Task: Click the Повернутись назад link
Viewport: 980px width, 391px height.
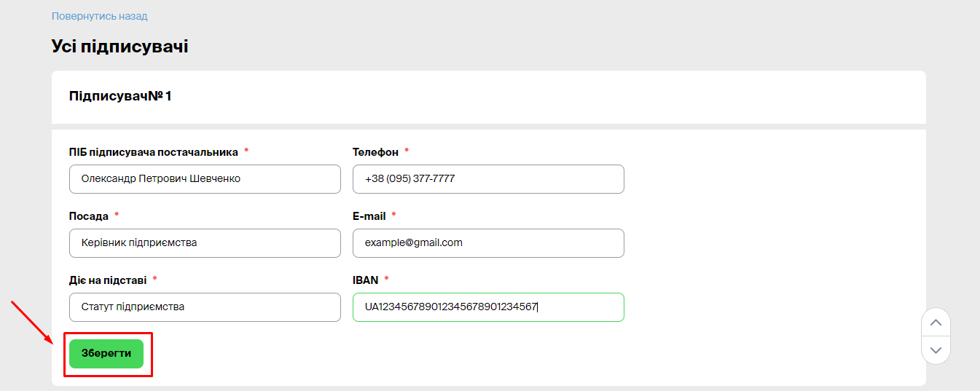Action: (99, 16)
